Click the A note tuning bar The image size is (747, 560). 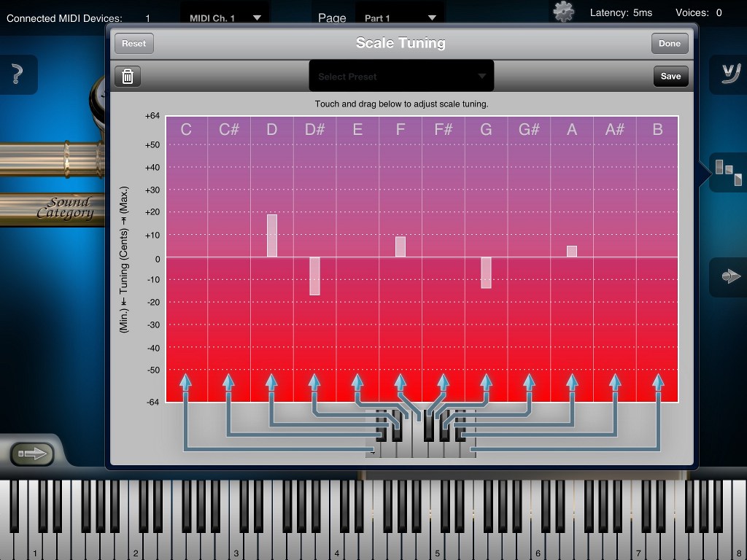coord(572,252)
